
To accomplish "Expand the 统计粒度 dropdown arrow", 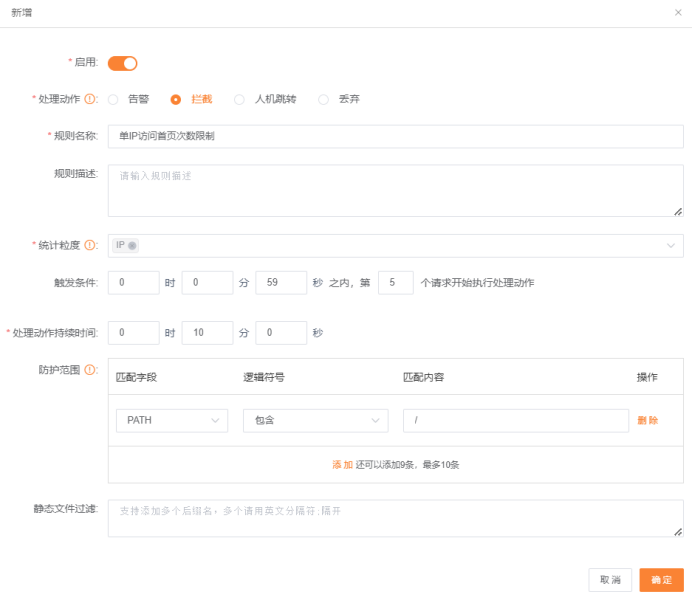I will (671, 246).
